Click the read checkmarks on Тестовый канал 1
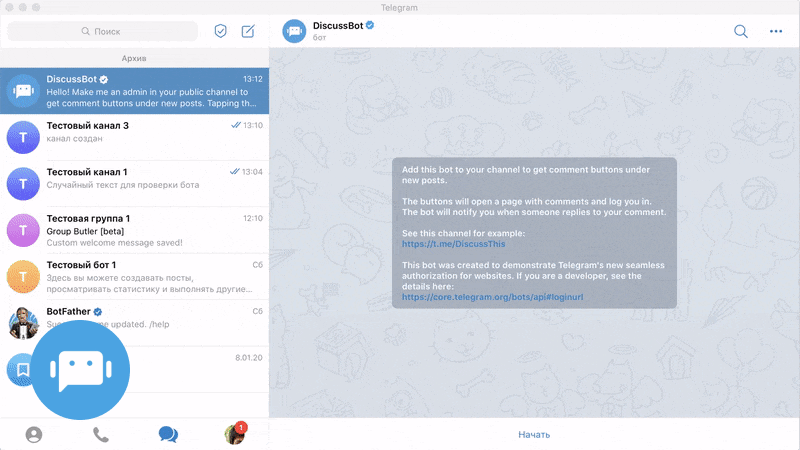Viewport: 800px width, 450px height. click(x=235, y=171)
